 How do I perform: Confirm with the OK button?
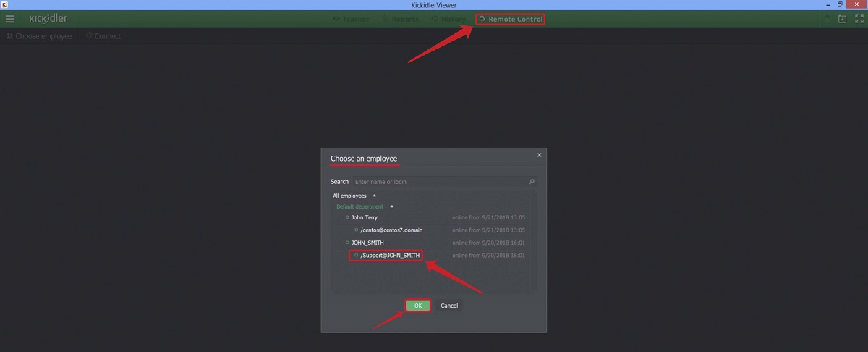click(x=417, y=306)
